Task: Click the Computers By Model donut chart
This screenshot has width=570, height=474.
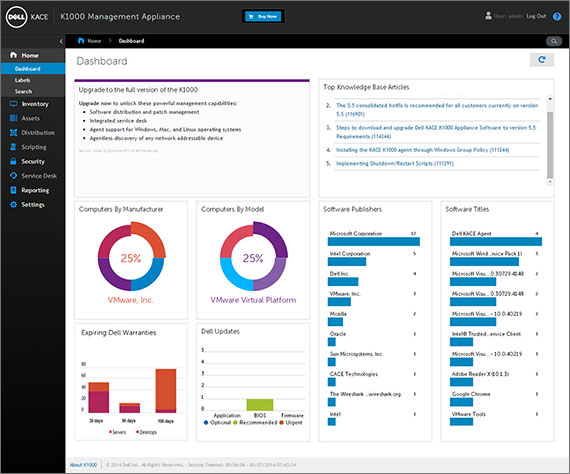Action: coord(253,257)
